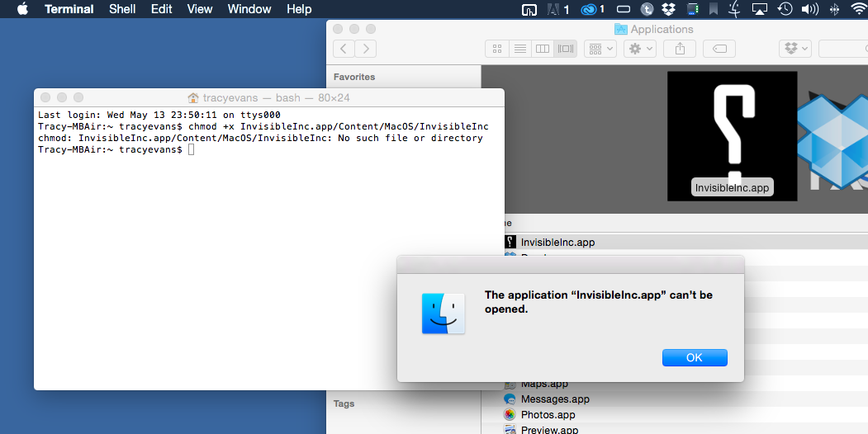868x434 pixels.
Task: Select Cover Flow view in Finder
Action: click(566, 50)
